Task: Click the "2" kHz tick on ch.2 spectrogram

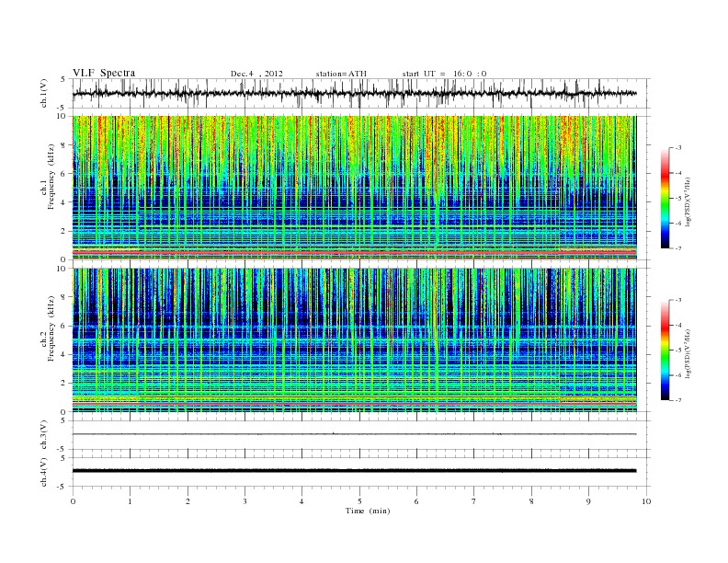Action: (x=63, y=383)
